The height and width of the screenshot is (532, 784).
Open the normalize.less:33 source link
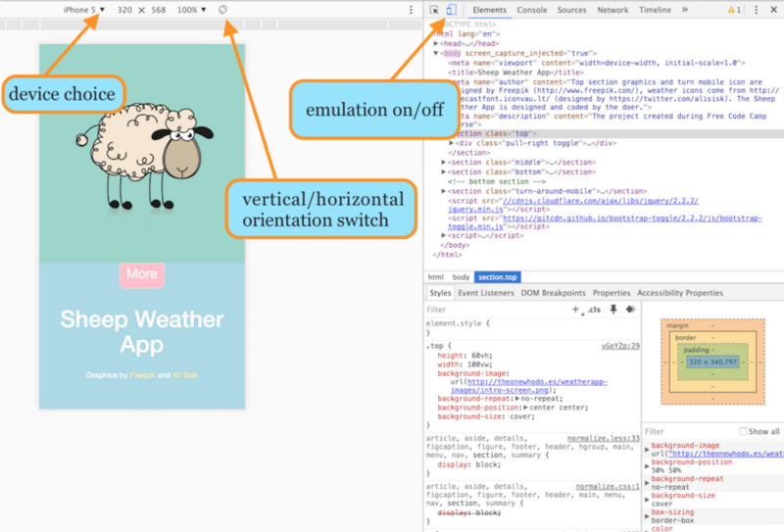pos(603,438)
